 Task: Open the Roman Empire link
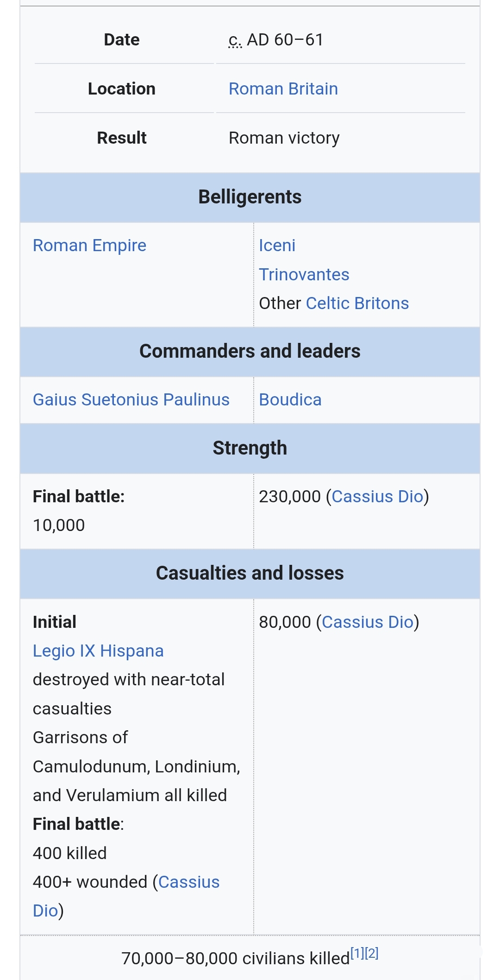click(x=89, y=245)
